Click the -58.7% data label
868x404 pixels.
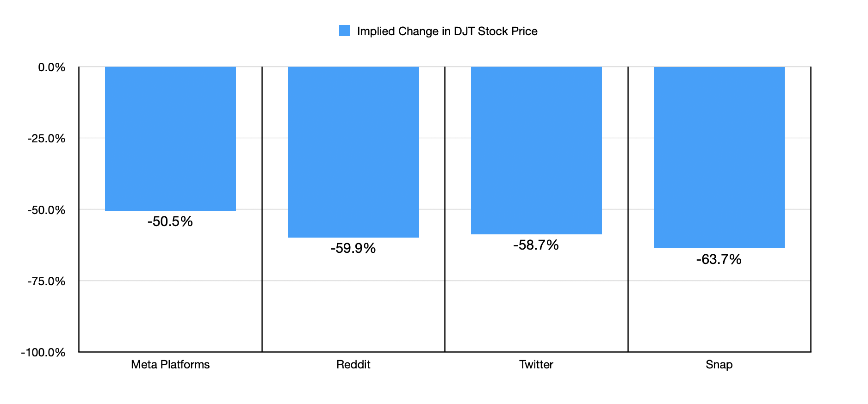(536, 245)
